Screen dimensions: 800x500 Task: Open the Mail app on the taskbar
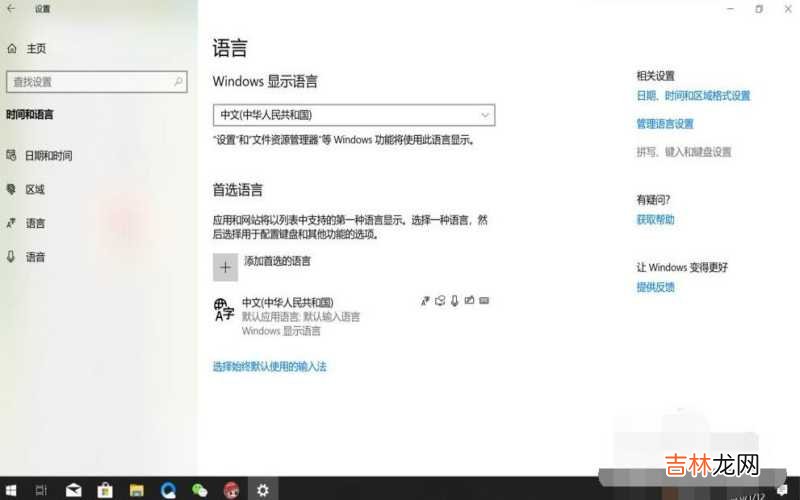click(x=73, y=489)
